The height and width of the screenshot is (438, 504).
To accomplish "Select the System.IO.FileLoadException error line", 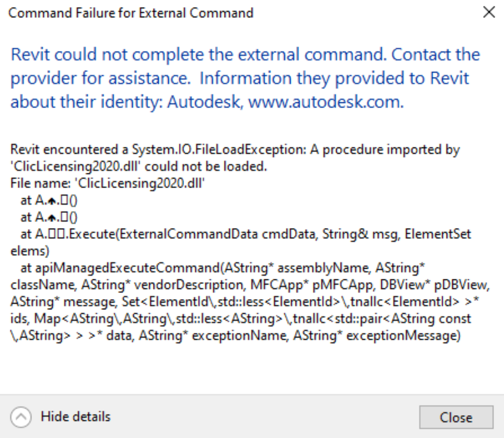I will pyautogui.click(x=234, y=151).
